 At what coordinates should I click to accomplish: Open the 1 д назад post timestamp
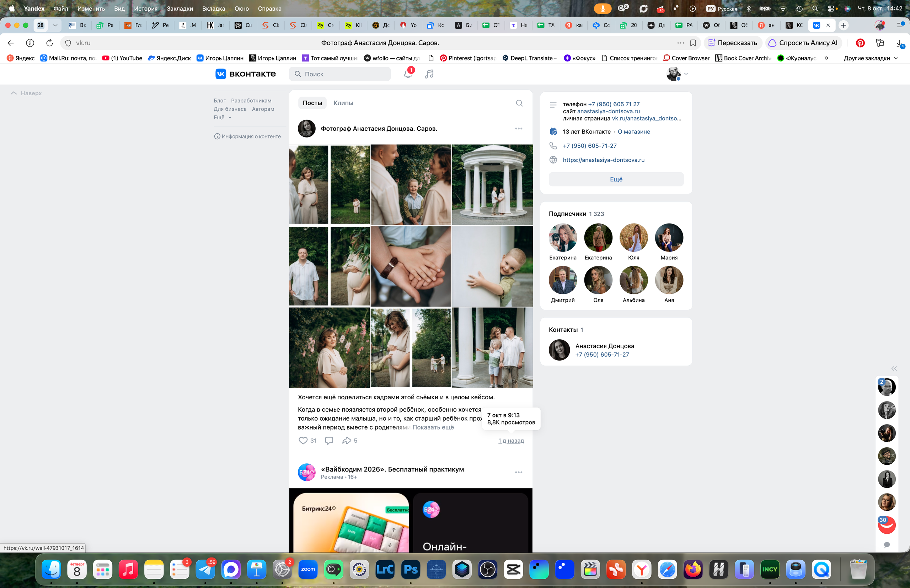510,440
